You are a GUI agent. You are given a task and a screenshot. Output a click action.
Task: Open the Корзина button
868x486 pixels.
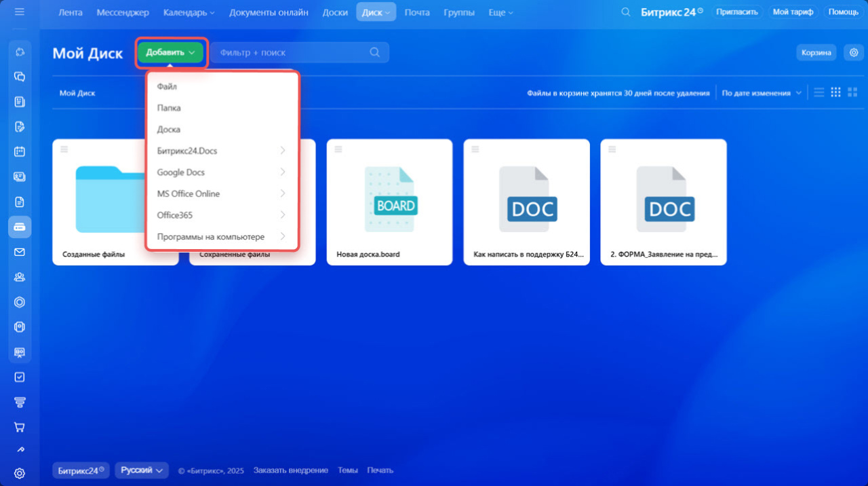point(816,52)
